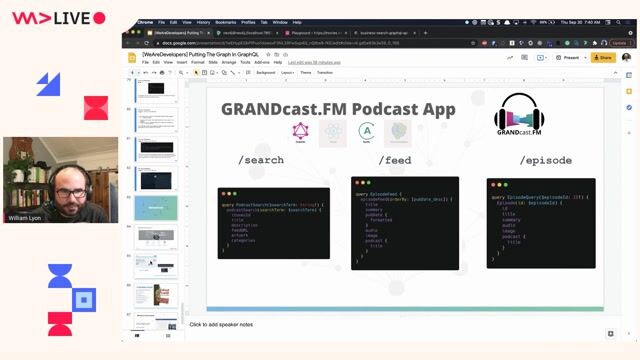Open the Arrange menu
Viewport: 640px width, 360px height.
click(x=229, y=62)
